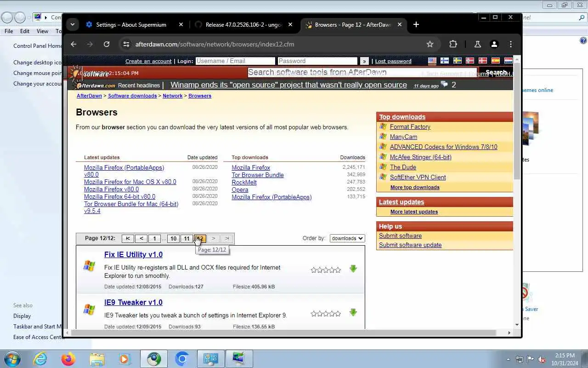This screenshot has height=368, width=588.
Task: View site information icon beside the URL
Action: 125,44
